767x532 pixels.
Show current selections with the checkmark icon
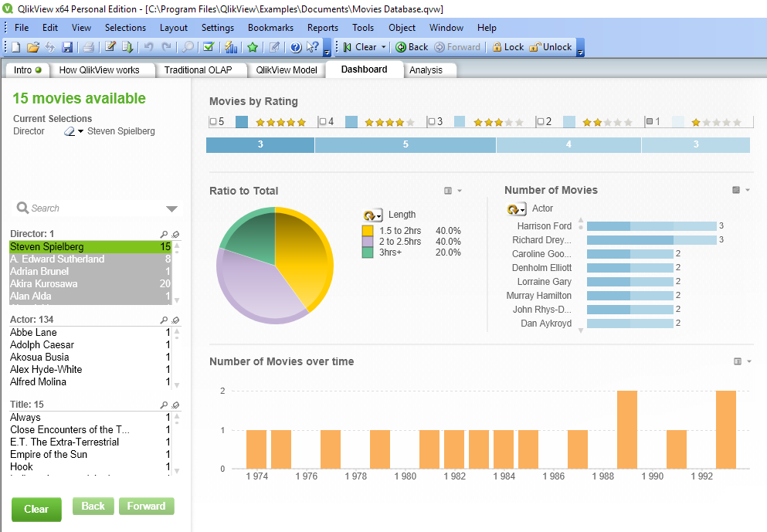click(209, 47)
